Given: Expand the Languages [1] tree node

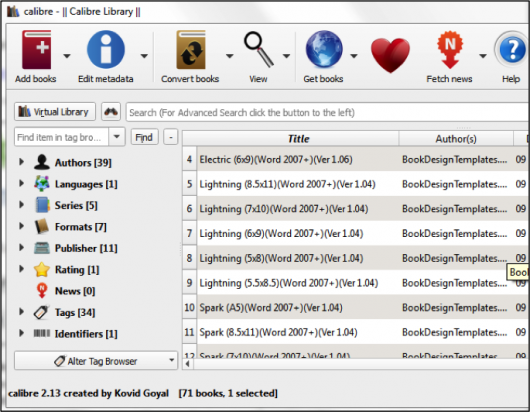Looking at the screenshot, I should (x=21, y=183).
